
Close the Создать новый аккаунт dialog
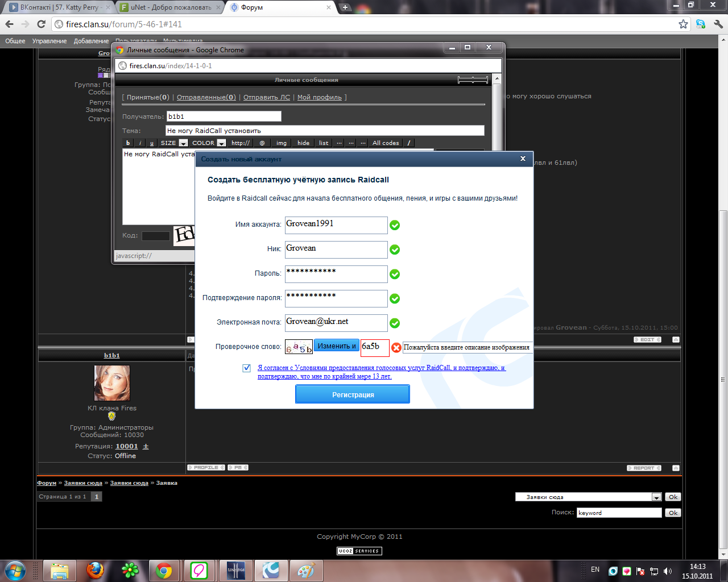pos(523,159)
